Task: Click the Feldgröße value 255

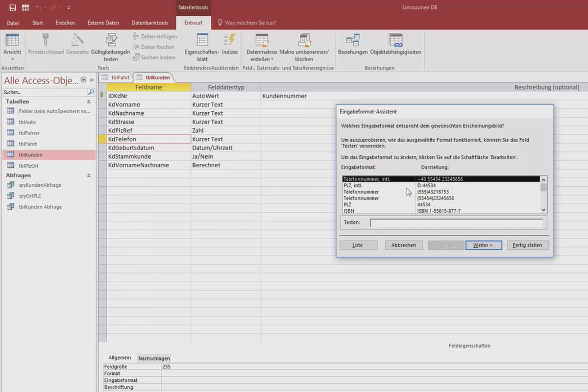Action: [x=166, y=367]
